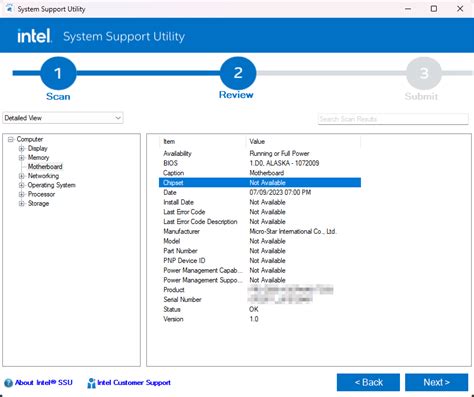
Task: Select the Caption row
Action: (260, 173)
